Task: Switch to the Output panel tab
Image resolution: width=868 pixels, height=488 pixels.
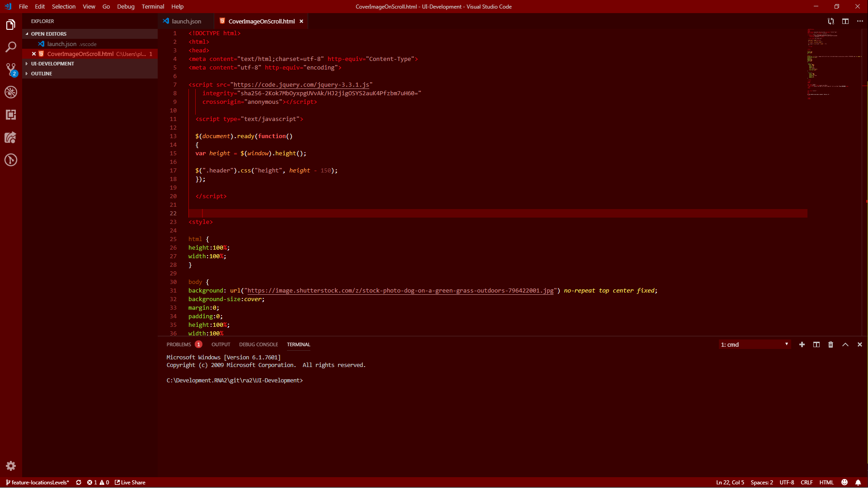Action: pos(221,344)
